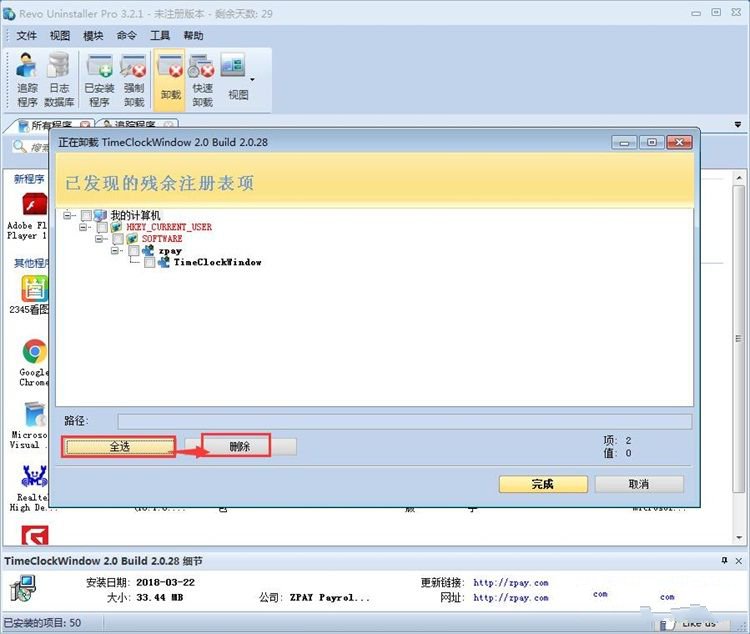The image size is (750, 634).
Task: Click the 完成 button
Action: pyautogui.click(x=543, y=484)
